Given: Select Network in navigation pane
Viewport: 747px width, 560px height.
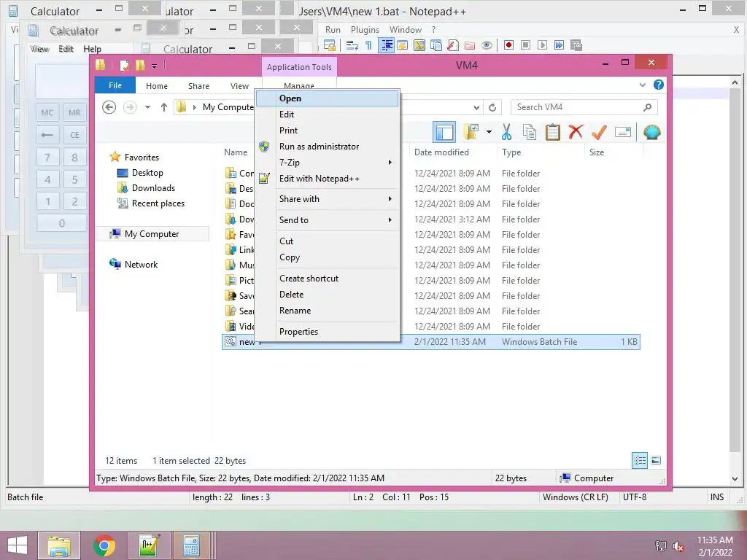Looking at the screenshot, I should (141, 264).
